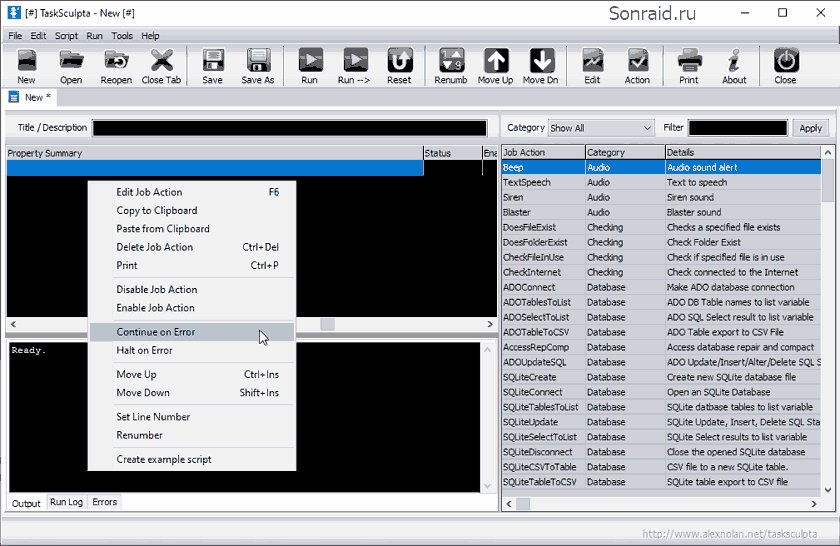Choose Set Line Number menu entry
This screenshot has width=840, height=546.
192,417
